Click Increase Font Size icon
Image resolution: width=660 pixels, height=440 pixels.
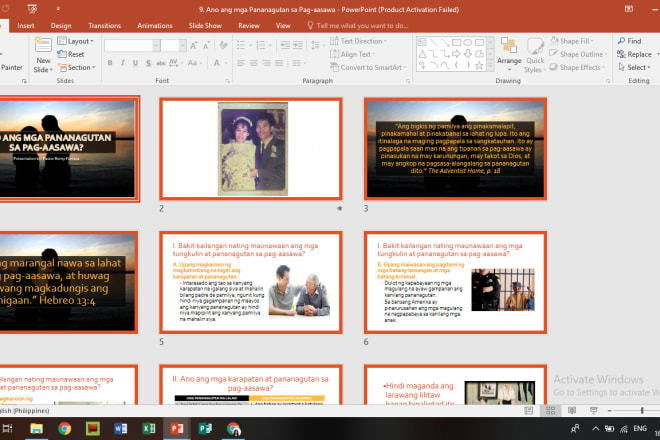[193, 45]
